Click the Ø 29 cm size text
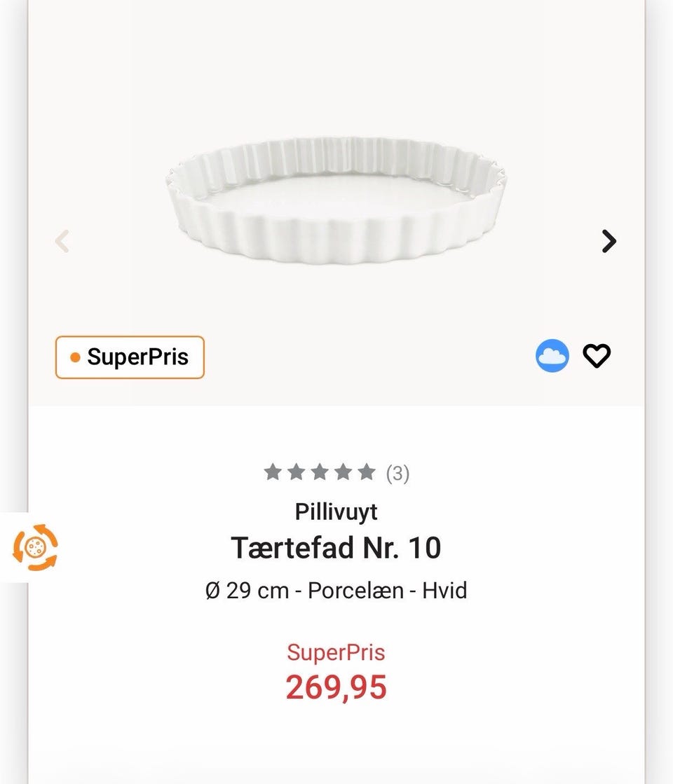The image size is (673, 784). (x=247, y=591)
